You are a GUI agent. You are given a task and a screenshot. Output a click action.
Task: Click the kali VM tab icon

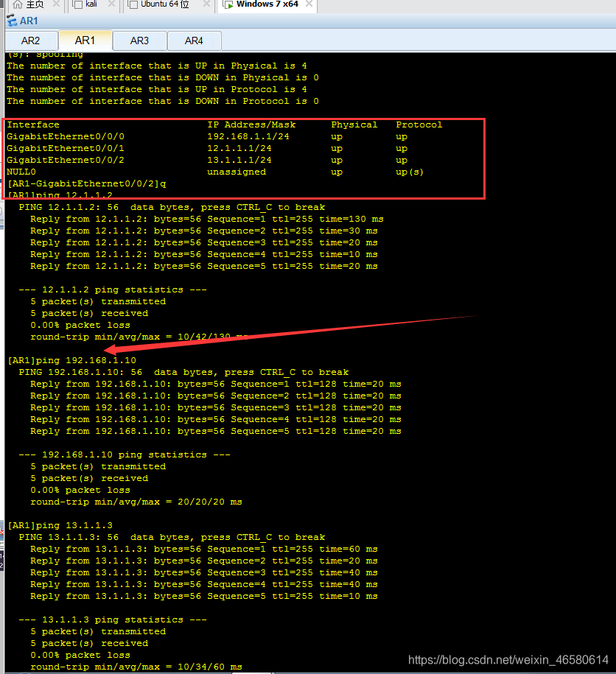pos(78,4)
